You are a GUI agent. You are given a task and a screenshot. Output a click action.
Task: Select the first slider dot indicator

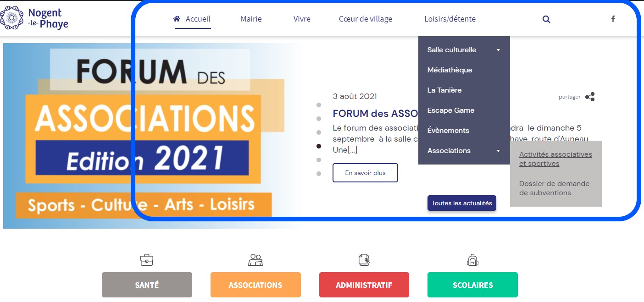coord(319,105)
